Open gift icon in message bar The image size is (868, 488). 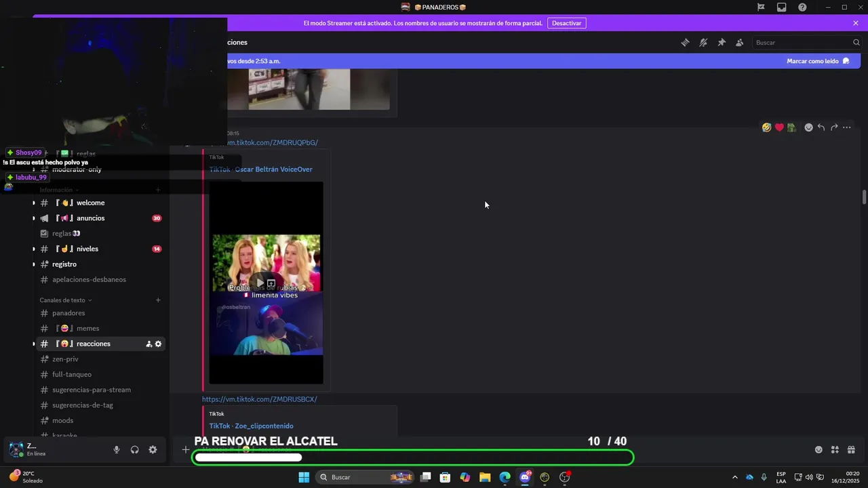point(851,449)
